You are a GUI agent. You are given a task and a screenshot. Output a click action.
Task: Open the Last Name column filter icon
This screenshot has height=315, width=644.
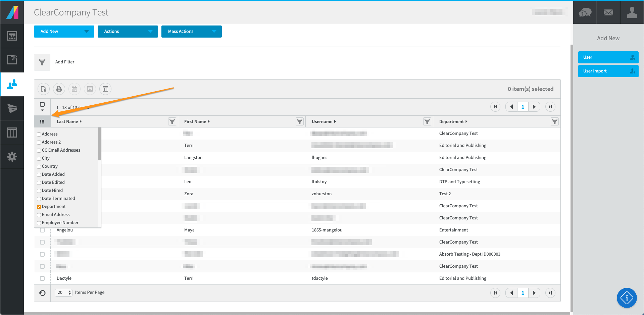point(172,121)
